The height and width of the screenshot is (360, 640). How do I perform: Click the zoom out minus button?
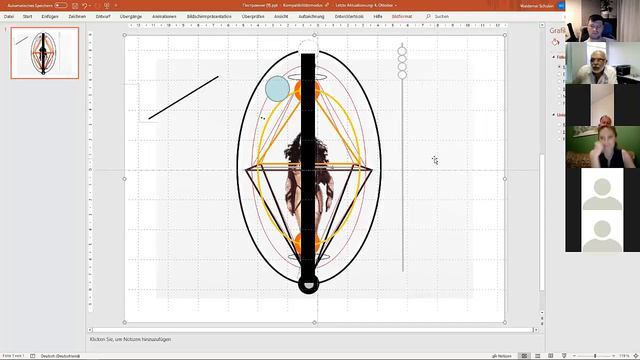pos(574,356)
